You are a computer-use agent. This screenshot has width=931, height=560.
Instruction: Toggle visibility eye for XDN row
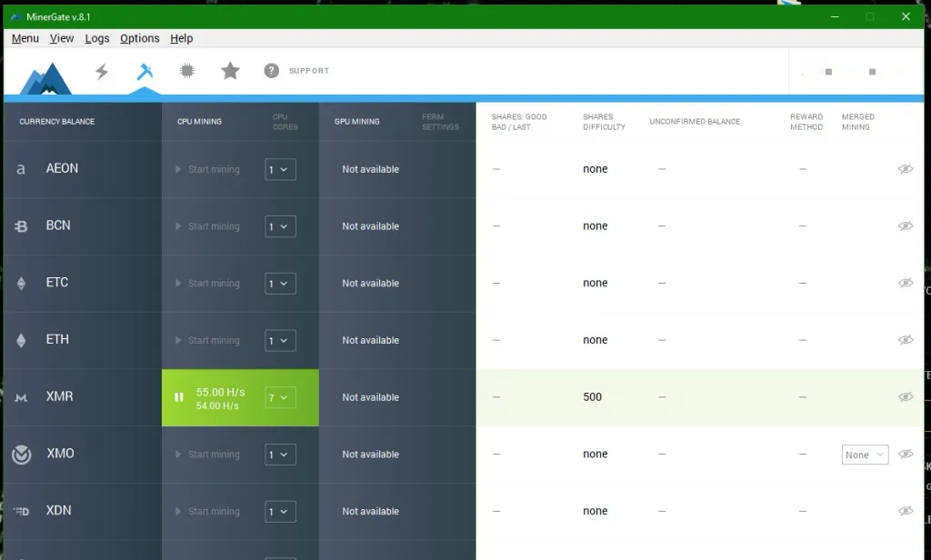tap(906, 511)
